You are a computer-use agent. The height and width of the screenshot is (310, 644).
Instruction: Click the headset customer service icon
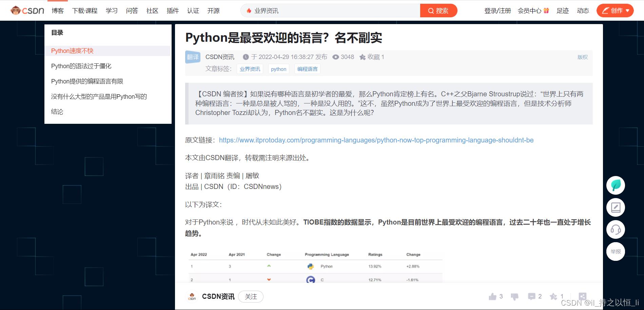(616, 229)
